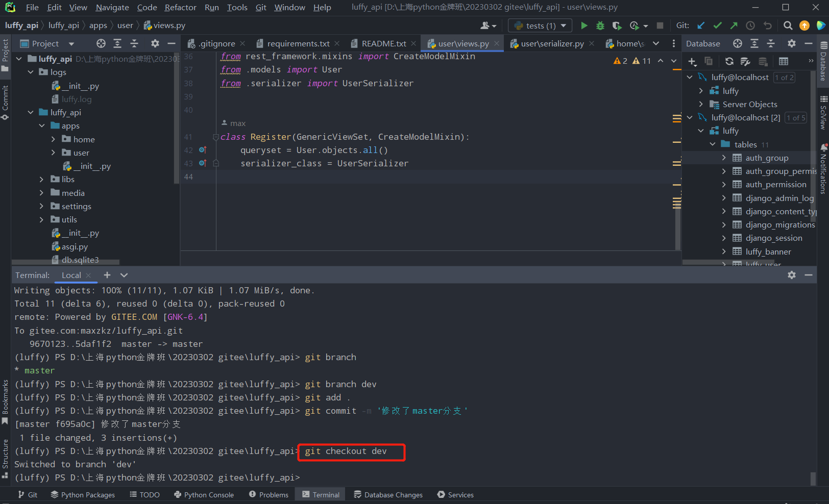829x504 pixels.
Task: Collapse the tables node in Database
Action: click(x=713, y=144)
